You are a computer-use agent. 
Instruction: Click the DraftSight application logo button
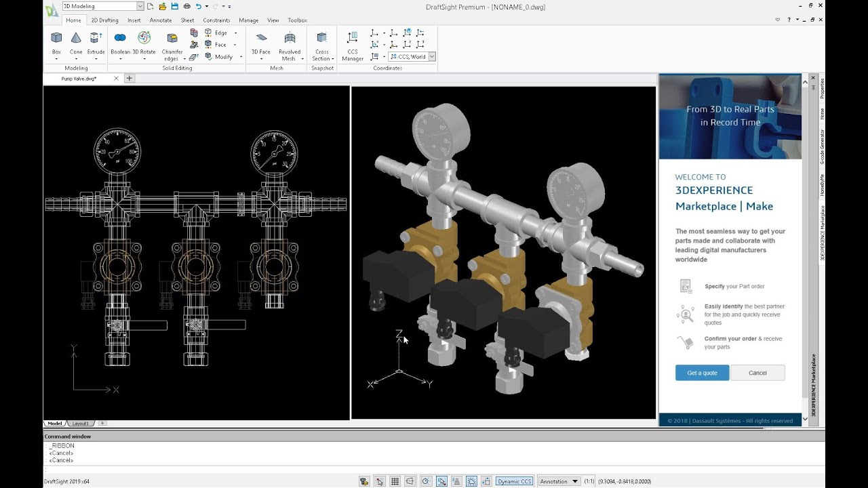pyautogui.click(x=52, y=9)
